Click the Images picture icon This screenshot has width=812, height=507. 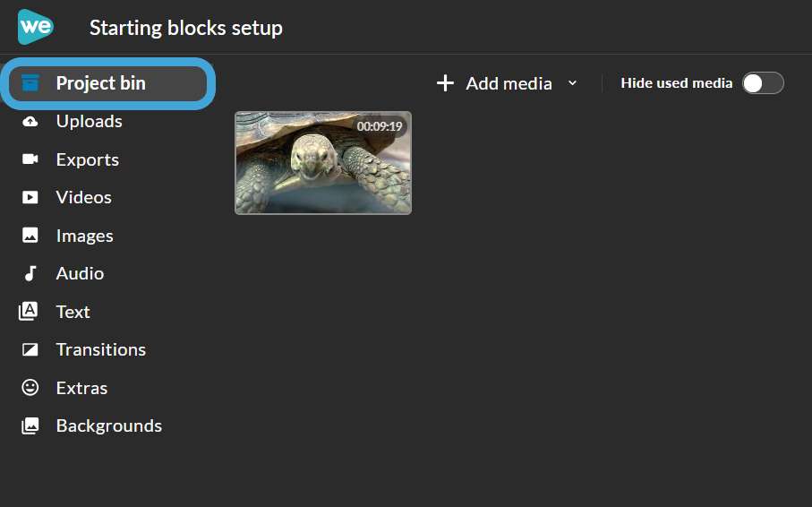coord(30,236)
